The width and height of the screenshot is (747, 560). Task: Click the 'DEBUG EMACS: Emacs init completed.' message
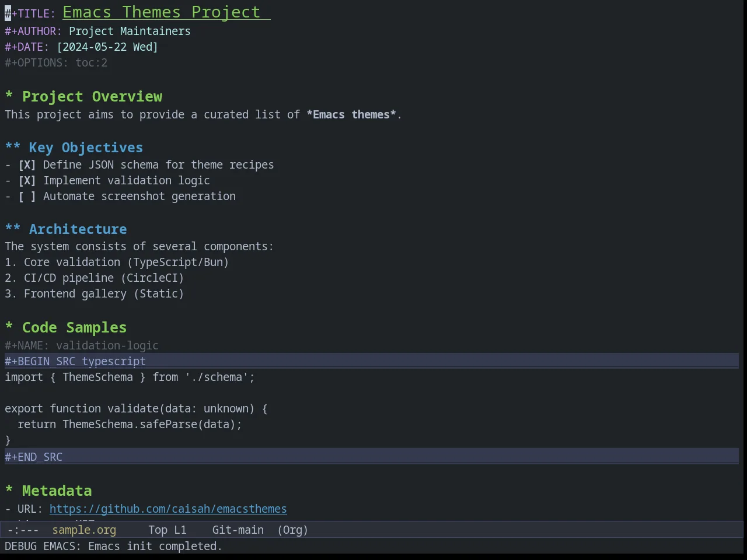[113, 546]
